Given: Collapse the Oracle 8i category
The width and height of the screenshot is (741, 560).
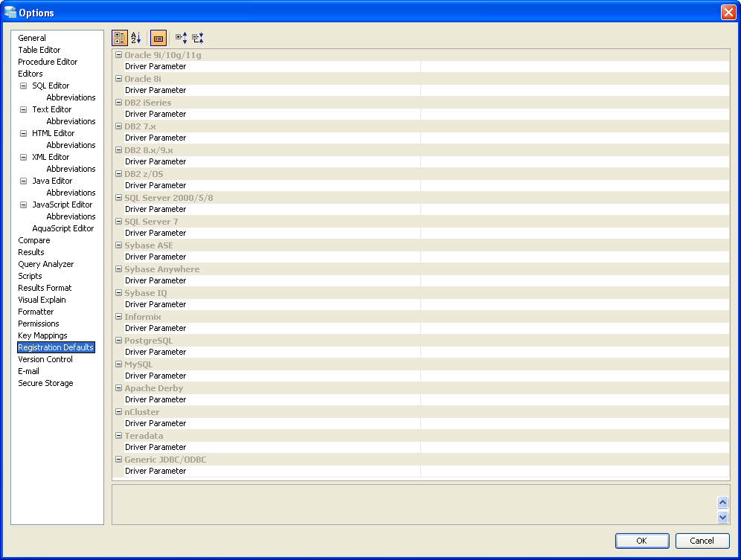Looking at the screenshot, I should (119, 78).
